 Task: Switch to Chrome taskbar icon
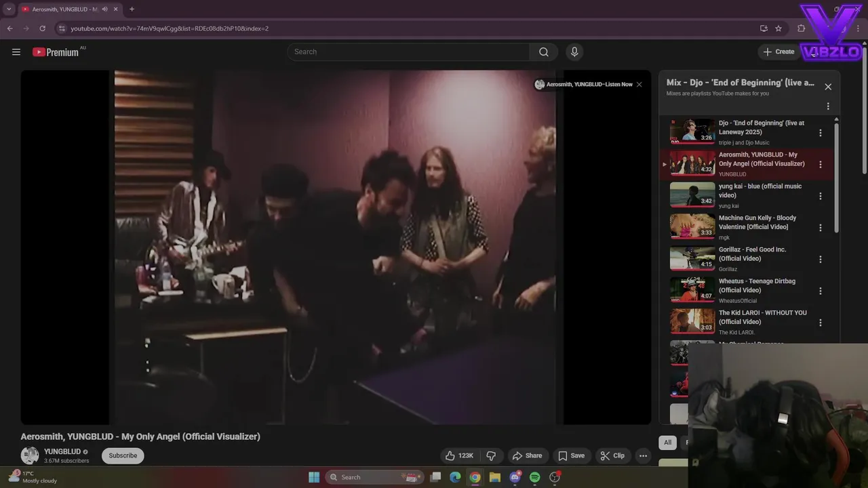point(475,477)
